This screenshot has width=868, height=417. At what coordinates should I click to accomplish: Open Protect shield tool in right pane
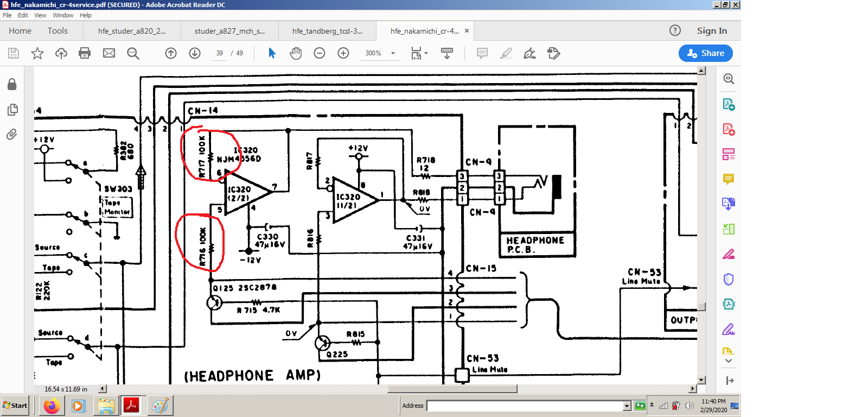[x=729, y=279]
